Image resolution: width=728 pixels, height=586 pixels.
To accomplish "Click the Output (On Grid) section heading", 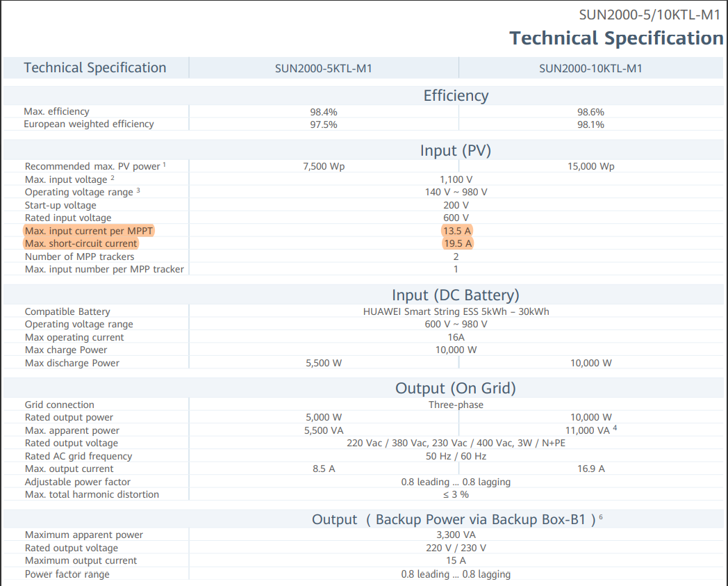I will pos(456,388).
